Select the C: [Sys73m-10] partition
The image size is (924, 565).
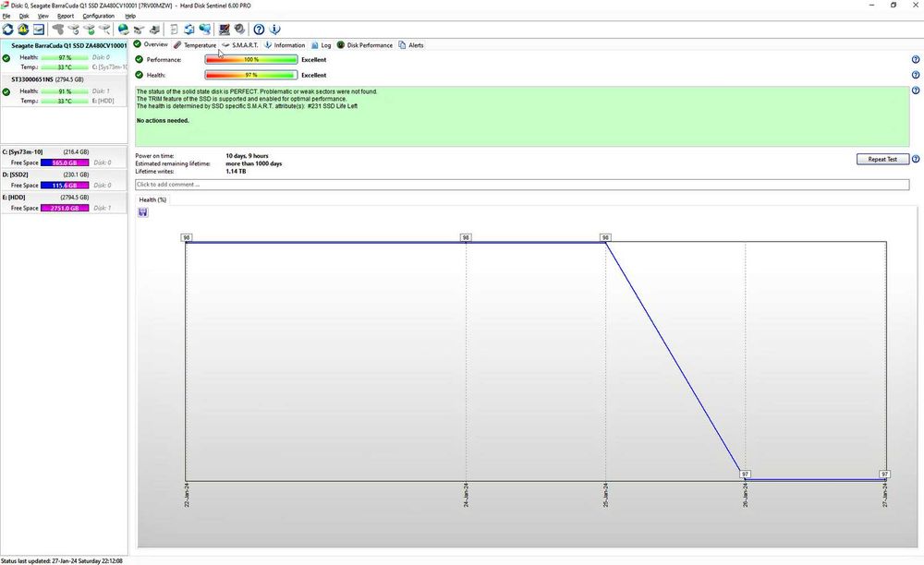pyautogui.click(x=64, y=157)
